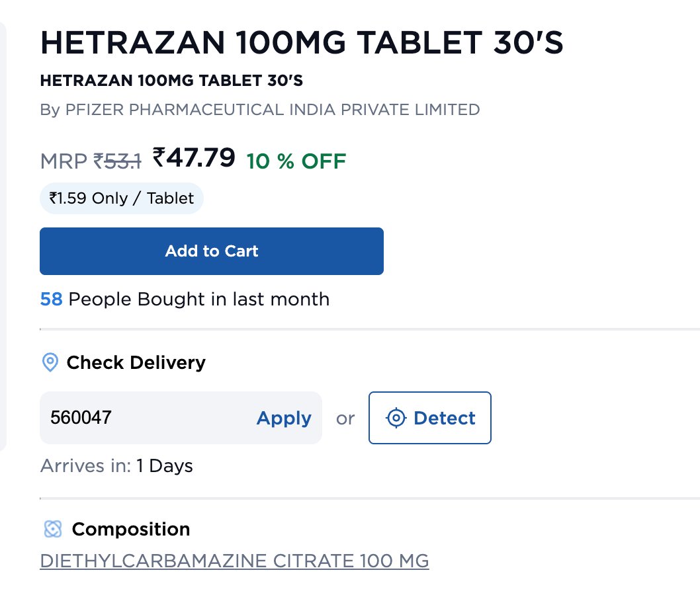Viewport: 700px width, 599px height.
Task: Focus the pincode field containing 560047
Action: (146, 418)
